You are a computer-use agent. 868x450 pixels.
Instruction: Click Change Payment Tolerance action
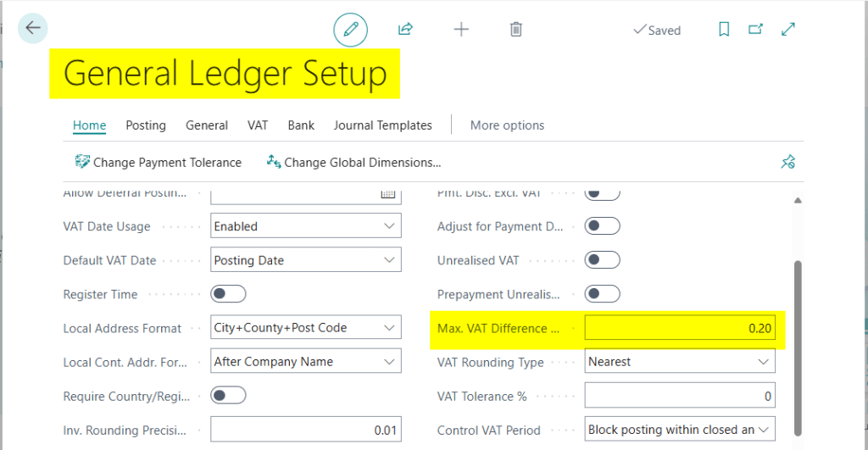click(159, 162)
